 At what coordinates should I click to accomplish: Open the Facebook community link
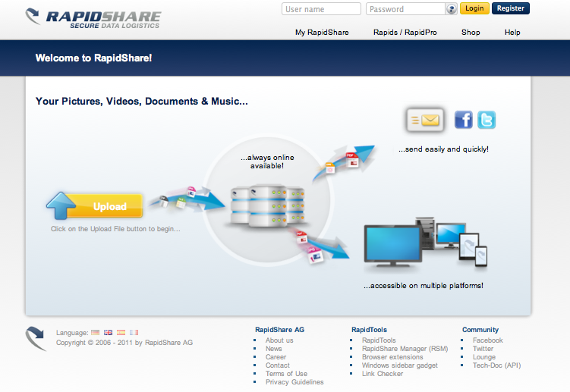(x=488, y=340)
